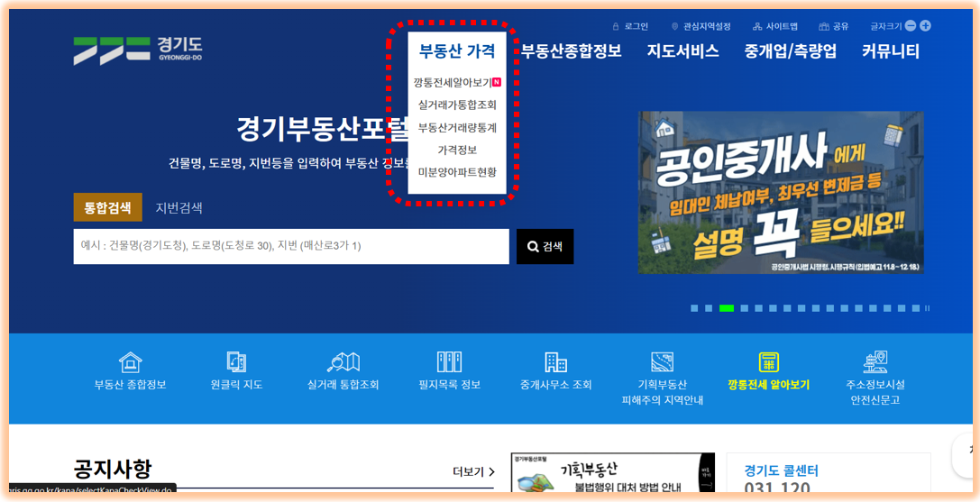Click the 공지사항 heading
The height and width of the screenshot is (502, 980).
click(113, 469)
